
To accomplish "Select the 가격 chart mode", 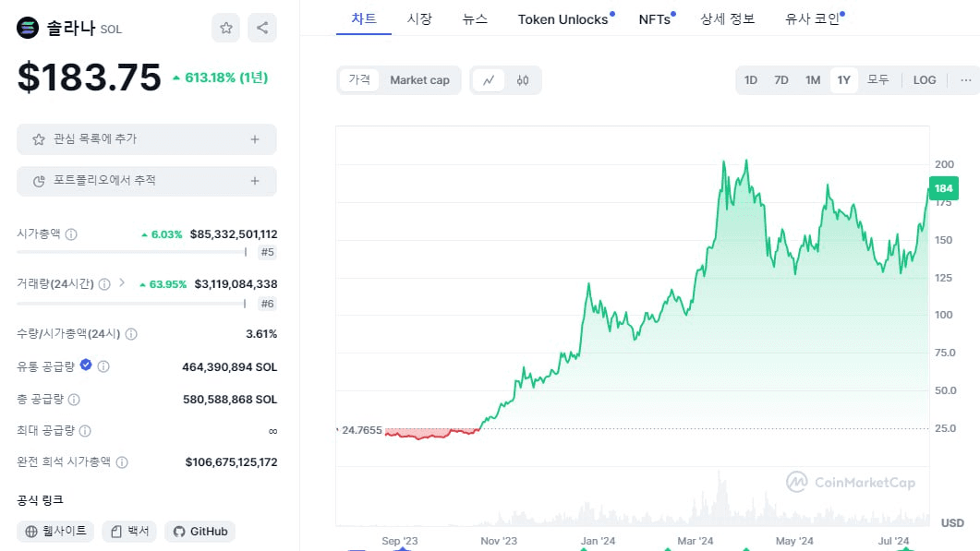I will tap(359, 80).
